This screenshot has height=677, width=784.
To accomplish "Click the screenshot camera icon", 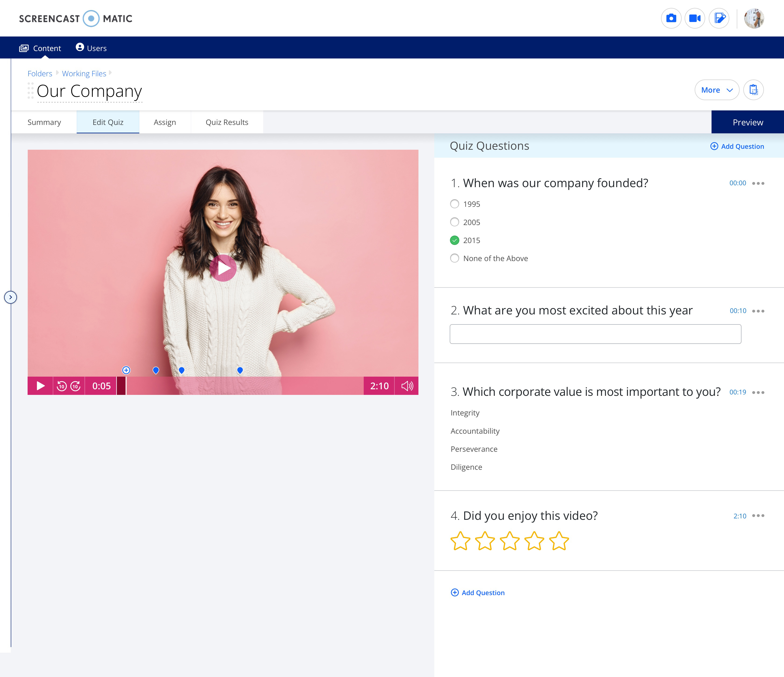I will pos(671,18).
